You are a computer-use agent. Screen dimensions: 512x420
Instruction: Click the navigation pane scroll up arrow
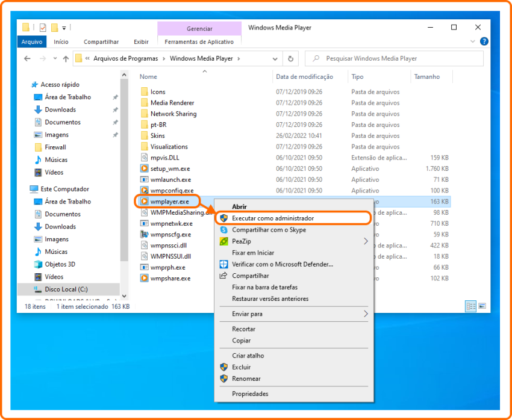[124, 75]
